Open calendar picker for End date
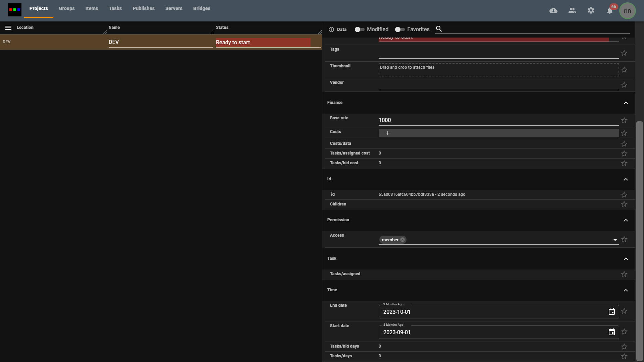 [612, 312]
